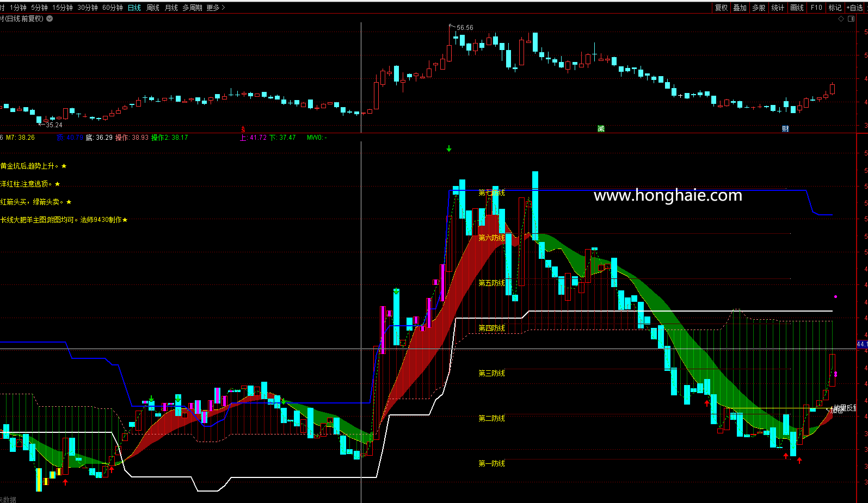This screenshot has height=503, width=868.
Task: Click the green down arrow at the peak
Action: coord(449,148)
